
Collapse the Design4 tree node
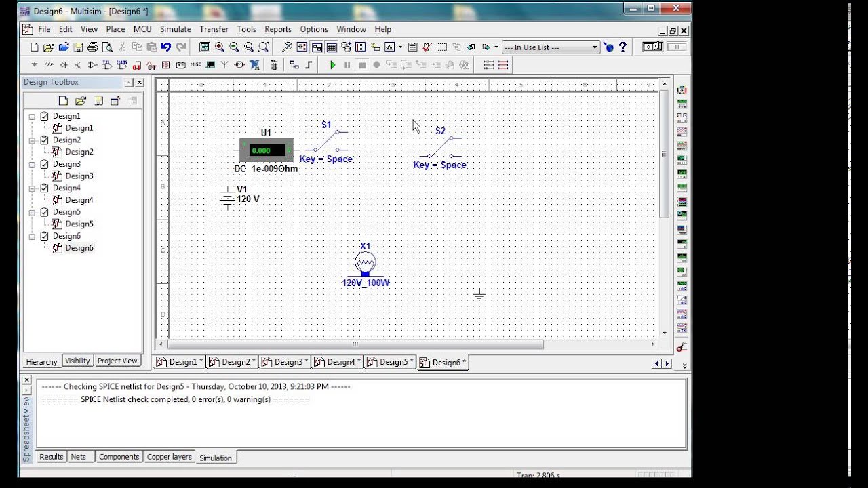coord(32,188)
